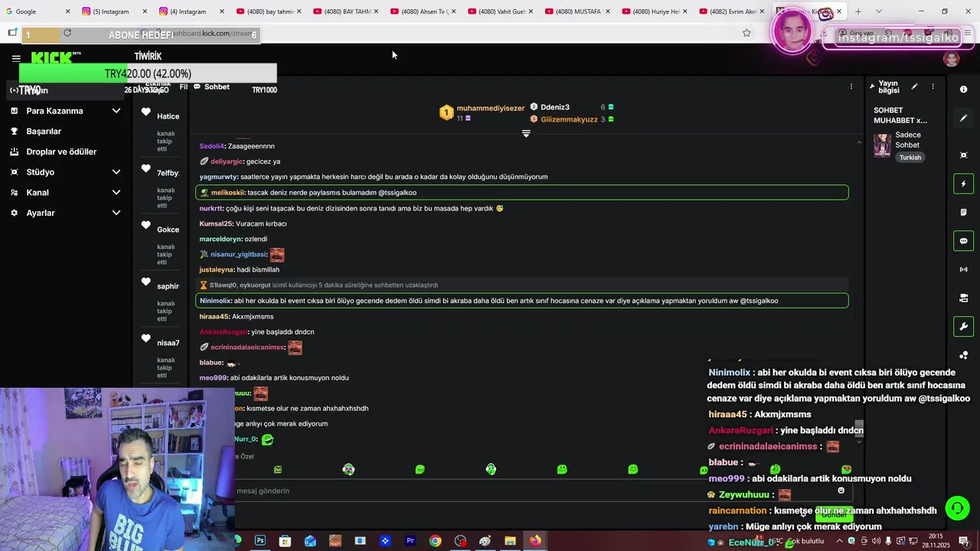This screenshot has height=551, width=980.
Task: Open the browser tab search dropdown
Action: pyautogui.click(x=878, y=11)
